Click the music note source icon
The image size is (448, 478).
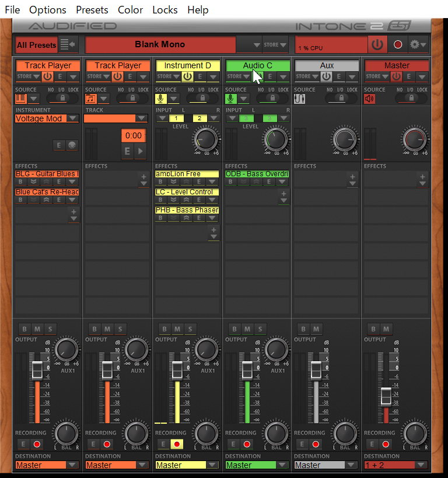coord(91,99)
